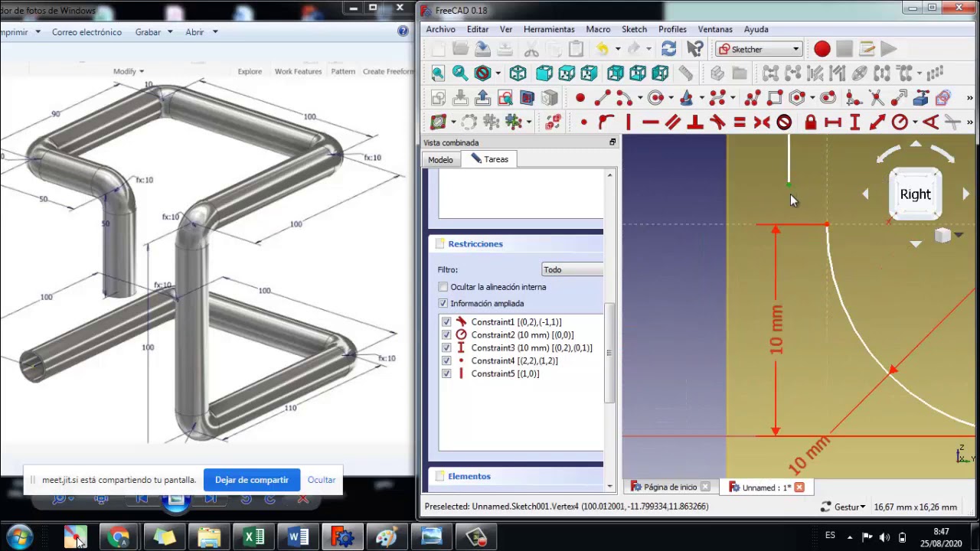
Task: Select the equal constraint tool
Action: coord(740,122)
